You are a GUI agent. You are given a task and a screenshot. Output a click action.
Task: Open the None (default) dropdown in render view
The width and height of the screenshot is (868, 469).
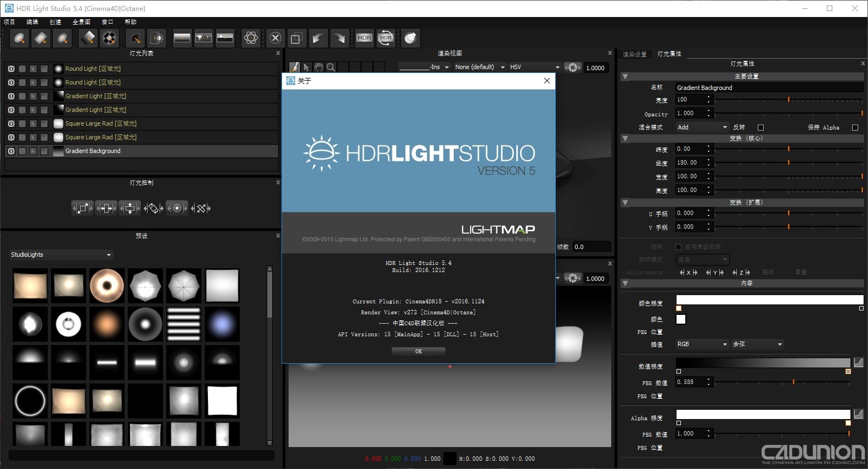pyautogui.click(x=480, y=67)
